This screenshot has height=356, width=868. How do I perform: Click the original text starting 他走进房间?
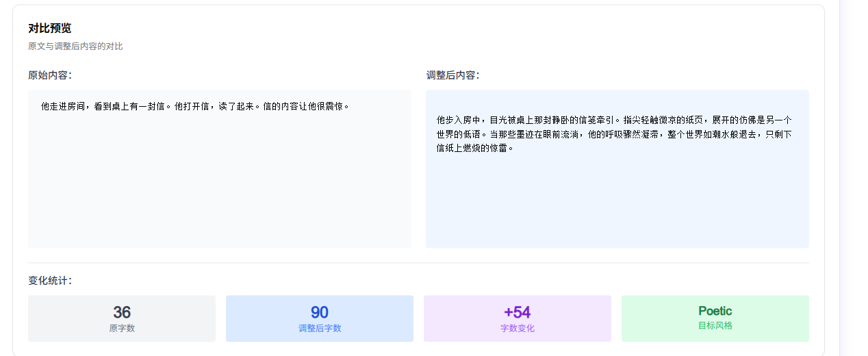[x=196, y=106]
